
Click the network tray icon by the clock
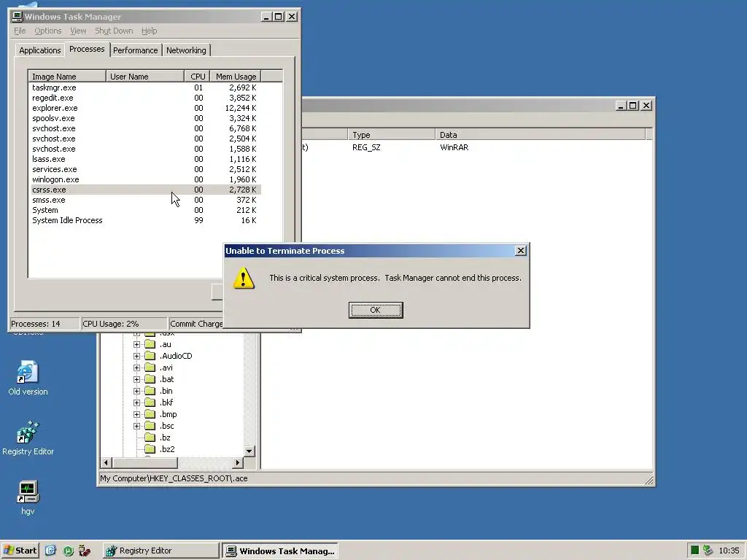tap(708, 551)
